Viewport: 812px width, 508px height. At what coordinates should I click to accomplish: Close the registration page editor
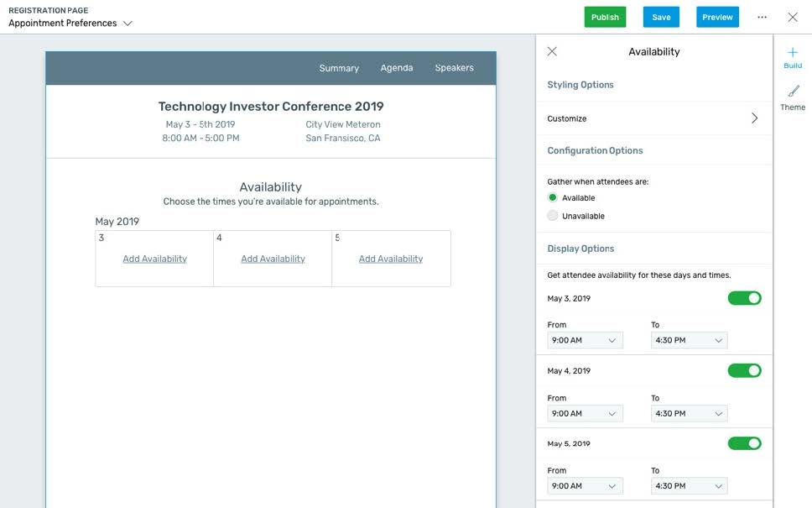point(793,17)
